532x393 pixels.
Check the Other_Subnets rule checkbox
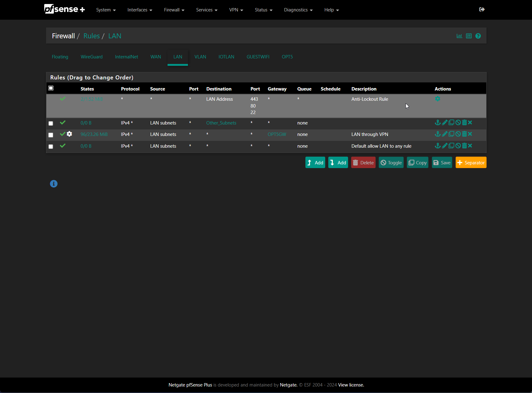[x=51, y=123]
